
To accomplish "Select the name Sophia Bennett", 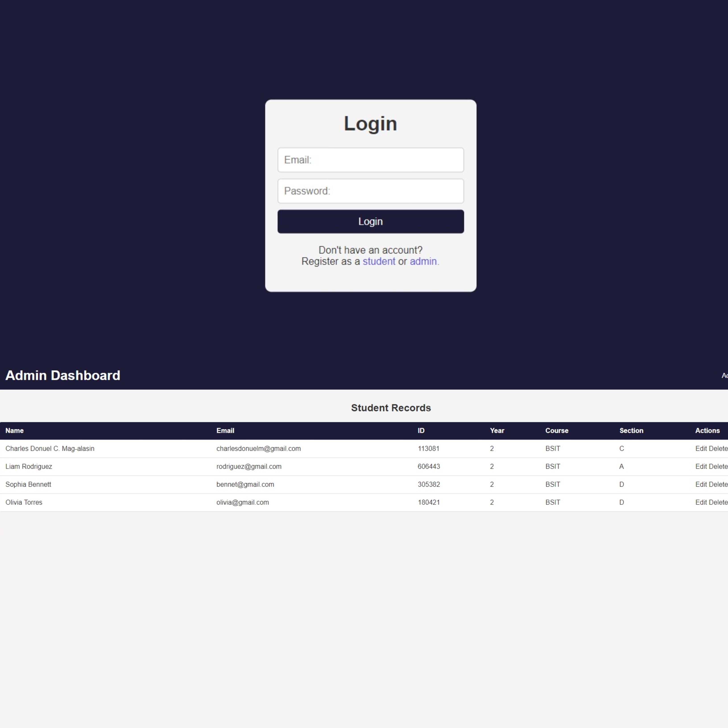I will [28, 485].
